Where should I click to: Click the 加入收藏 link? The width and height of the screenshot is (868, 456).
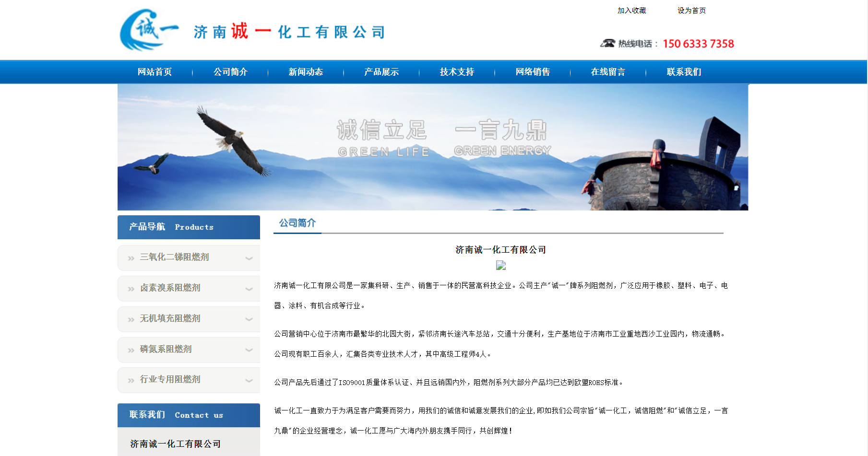631,11
